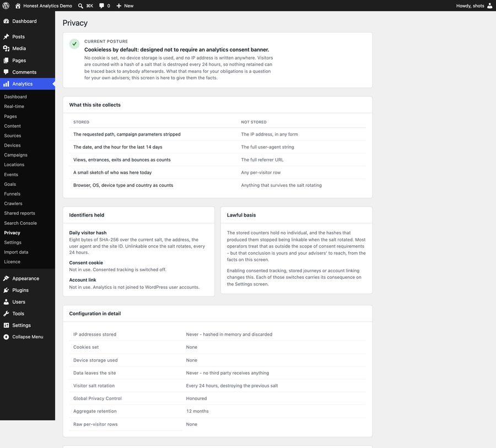Click the WordPress Settings sliders icon
The image size is (496, 448).
click(6, 325)
